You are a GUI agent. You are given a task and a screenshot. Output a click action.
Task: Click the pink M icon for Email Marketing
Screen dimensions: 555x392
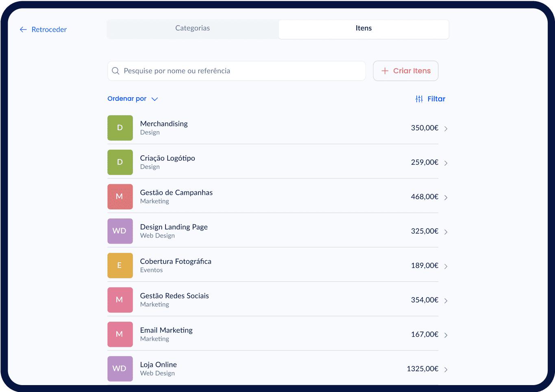tap(120, 334)
